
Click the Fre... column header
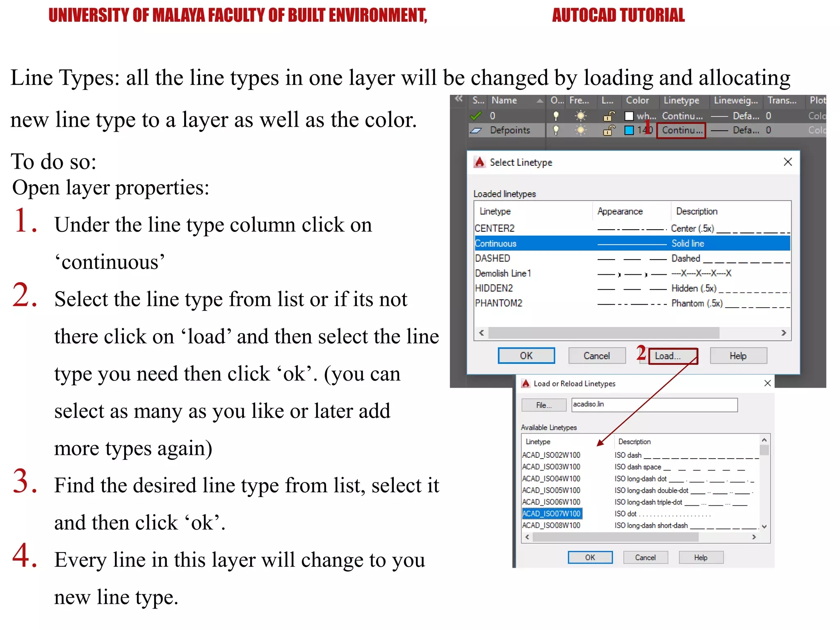(x=579, y=100)
